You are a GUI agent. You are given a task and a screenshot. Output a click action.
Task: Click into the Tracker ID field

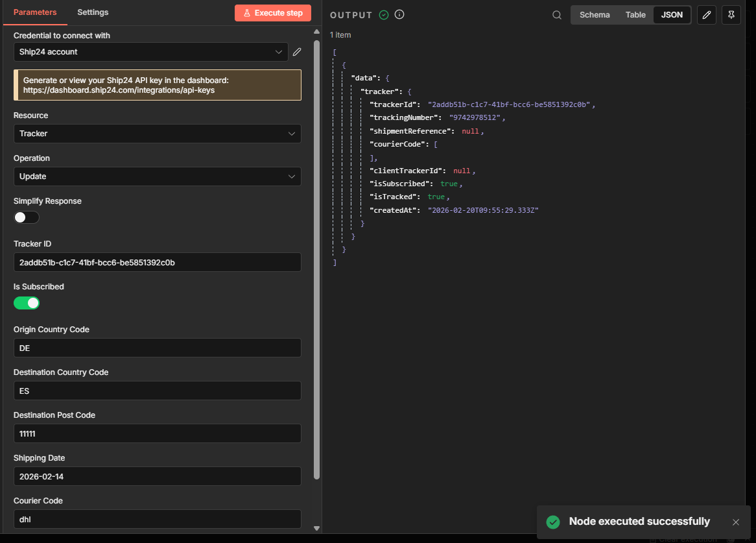pyautogui.click(x=157, y=262)
